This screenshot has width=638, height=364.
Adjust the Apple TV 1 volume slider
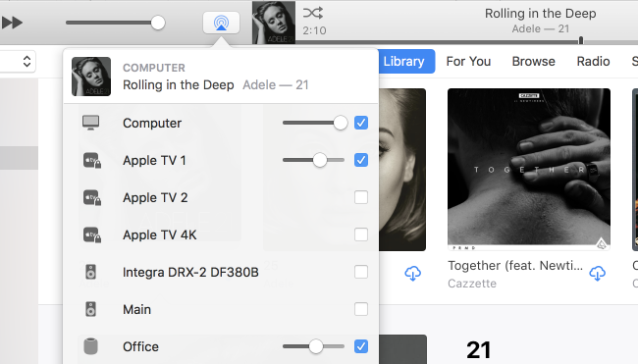(313, 160)
